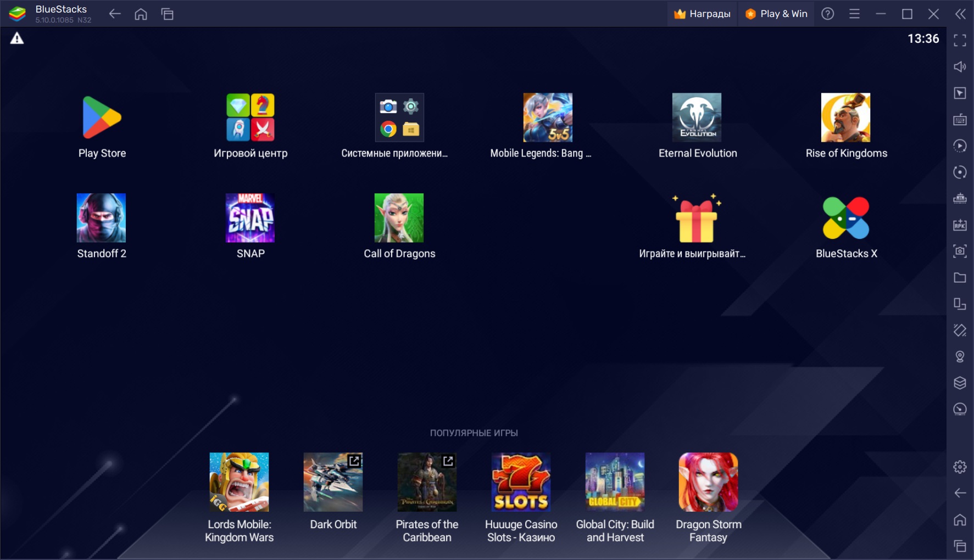
Task: Go to home via title bar icon
Action: 141,14
